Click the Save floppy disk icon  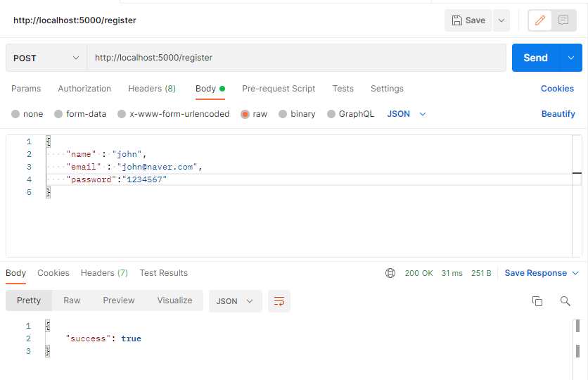pos(456,20)
